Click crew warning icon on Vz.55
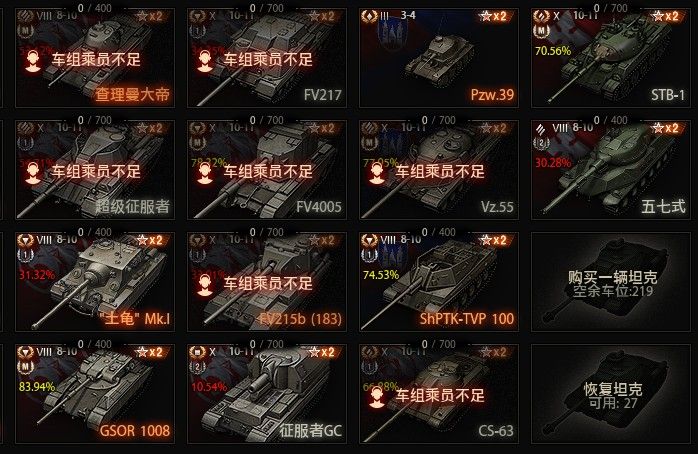 tap(377, 173)
